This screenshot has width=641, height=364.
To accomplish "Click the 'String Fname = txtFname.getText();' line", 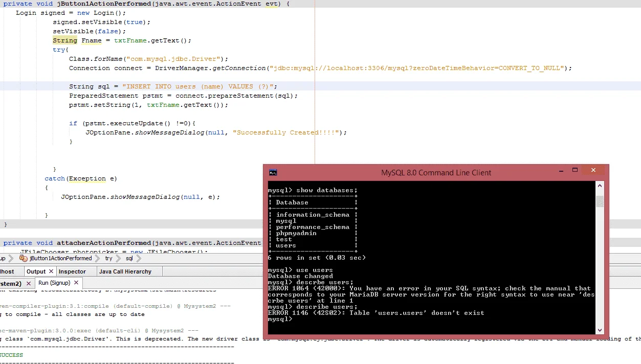I will tap(122, 40).
